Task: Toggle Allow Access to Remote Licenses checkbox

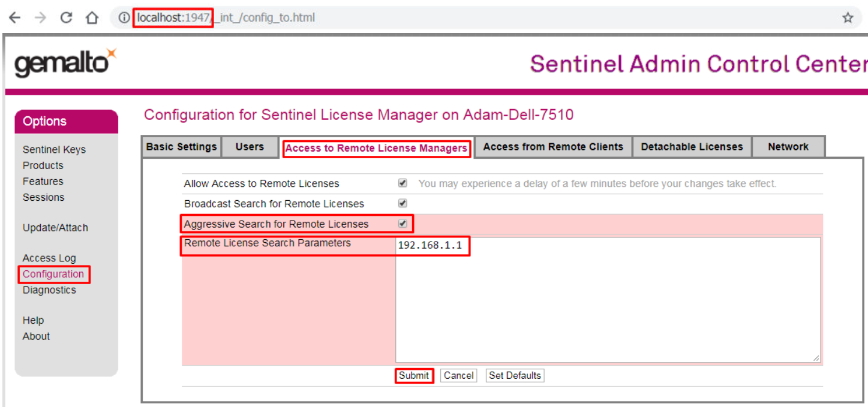Action: point(403,183)
